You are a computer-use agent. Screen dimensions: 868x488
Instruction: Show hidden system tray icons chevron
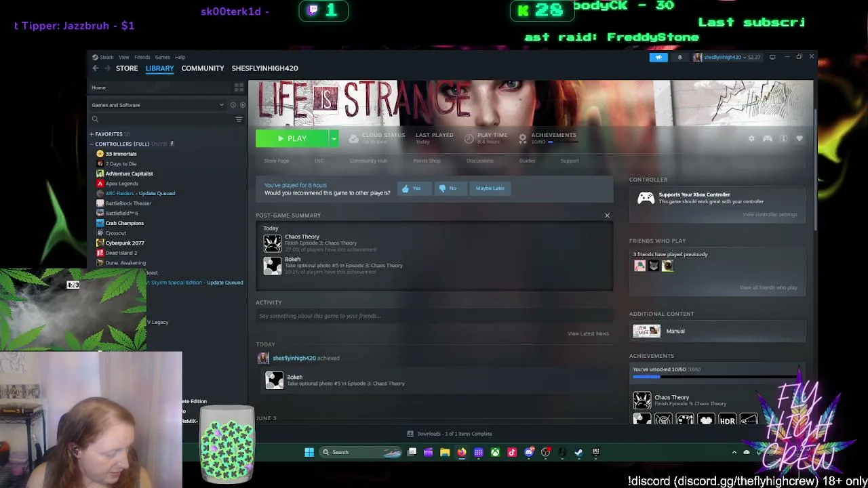point(734,452)
